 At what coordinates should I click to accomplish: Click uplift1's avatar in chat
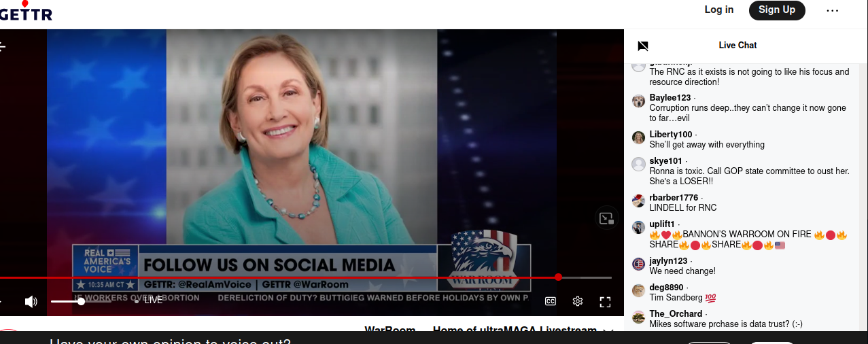638,227
